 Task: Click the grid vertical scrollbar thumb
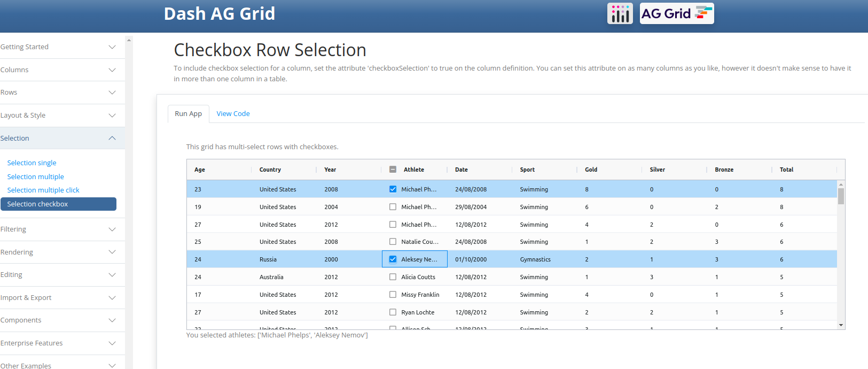[x=841, y=196]
